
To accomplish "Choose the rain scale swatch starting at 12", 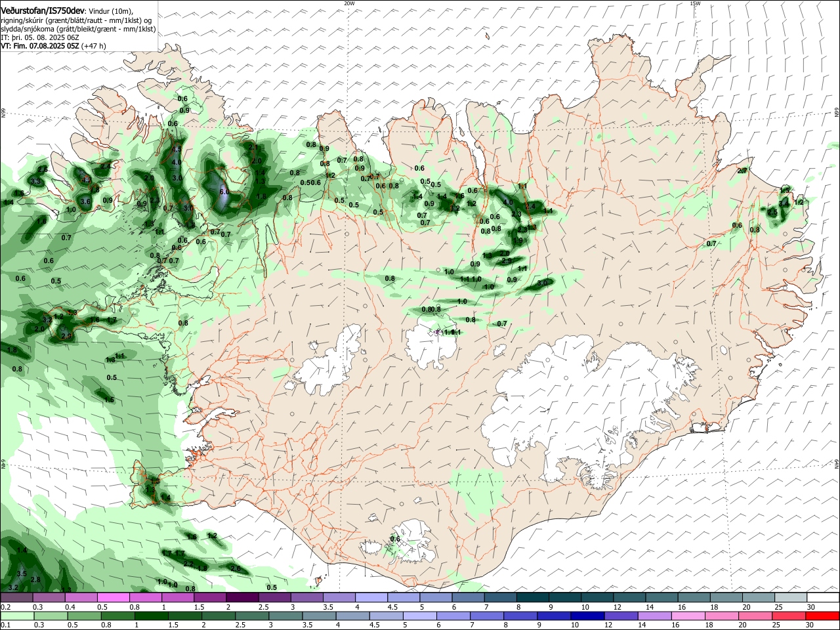I will pos(620,616).
